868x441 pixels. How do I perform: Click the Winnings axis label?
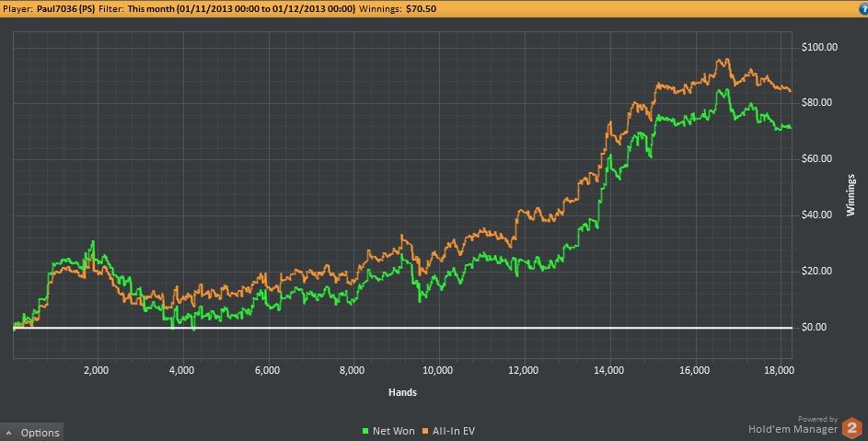(851, 194)
